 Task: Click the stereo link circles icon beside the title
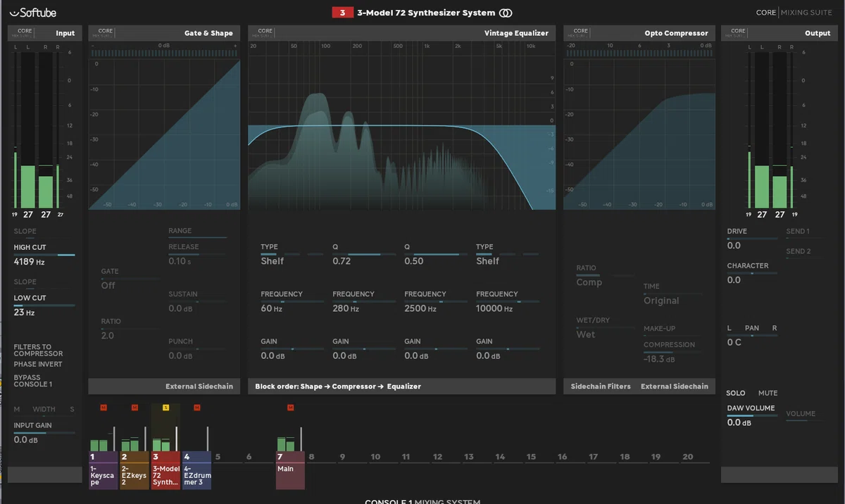[x=506, y=13]
